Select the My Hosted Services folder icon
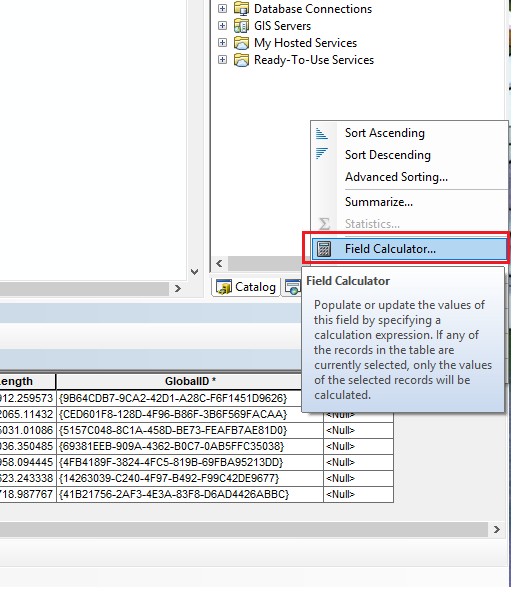Image resolution: width=511 pixels, height=596 pixels. [x=241, y=43]
